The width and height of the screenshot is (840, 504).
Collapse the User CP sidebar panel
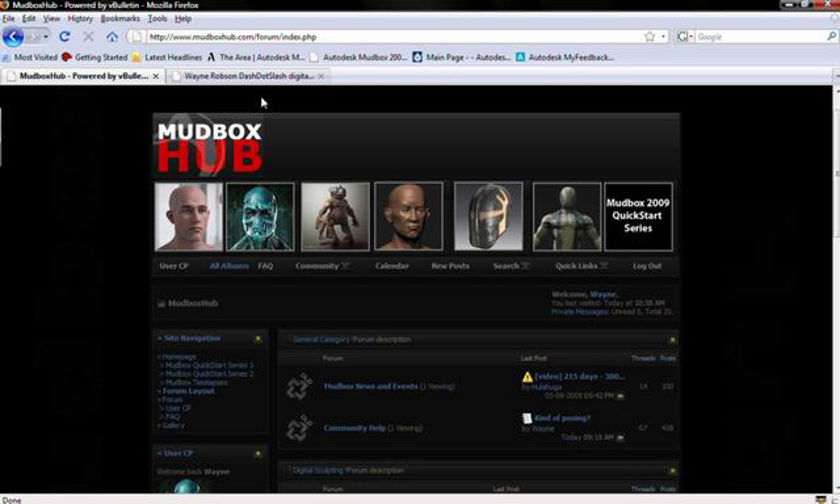(x=258, y=454)
